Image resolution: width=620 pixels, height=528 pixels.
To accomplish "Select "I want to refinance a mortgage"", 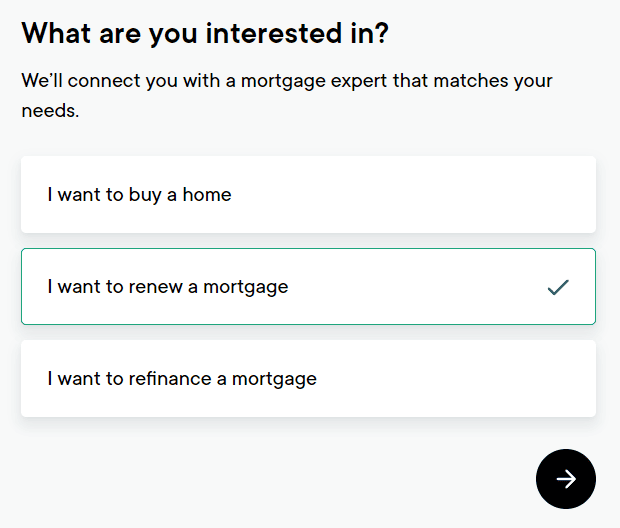I will (x=308, y=379).
